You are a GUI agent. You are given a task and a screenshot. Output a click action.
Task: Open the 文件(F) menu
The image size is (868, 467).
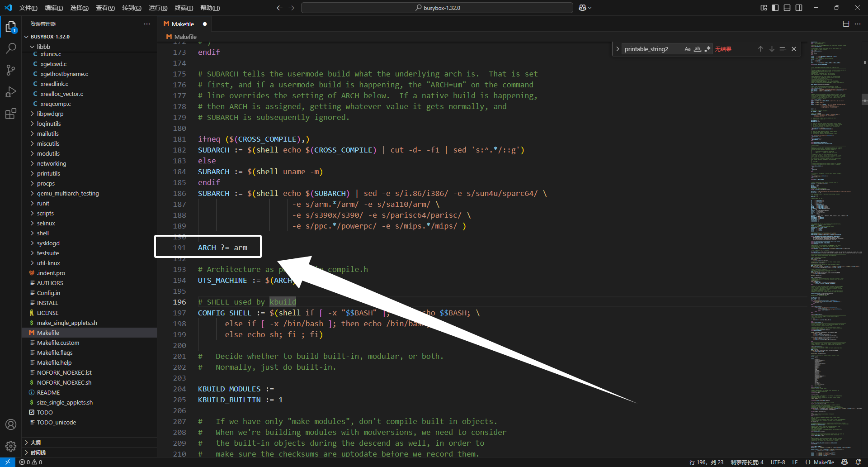click(x=28, y=8)
